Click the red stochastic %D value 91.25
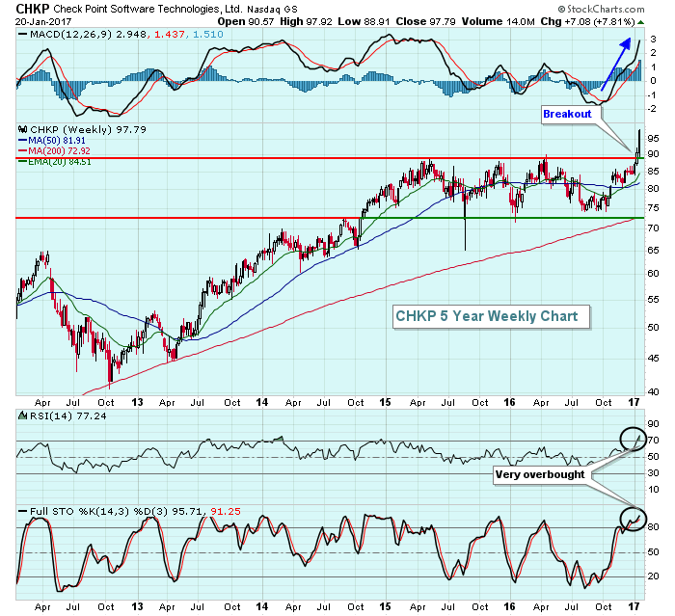 (225, 511)
